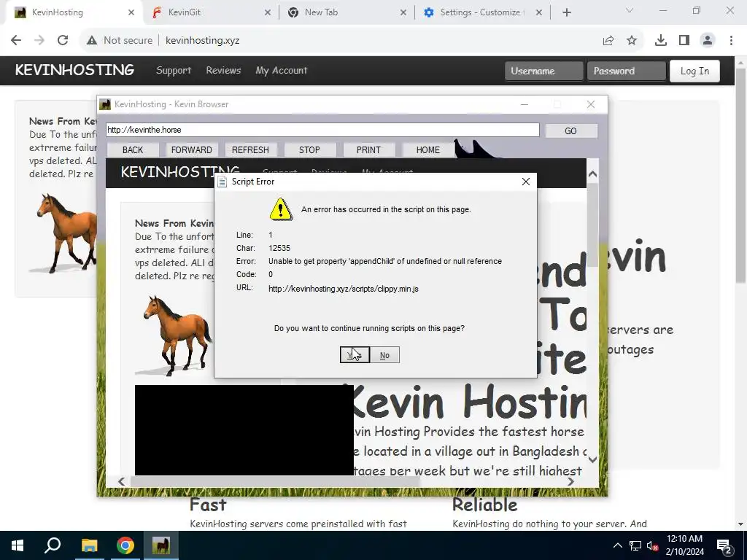Show hidden system tray icons
747x560 pixels.
[617, 545]
